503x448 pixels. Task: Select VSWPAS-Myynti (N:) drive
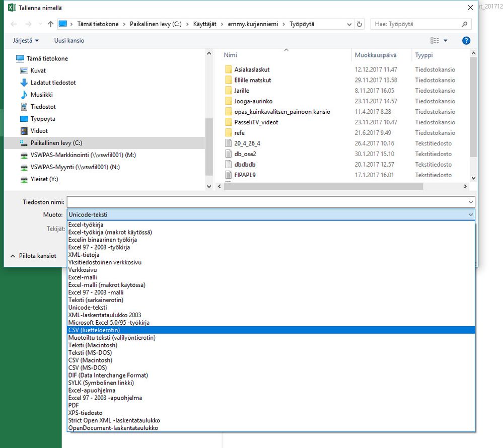75,167
